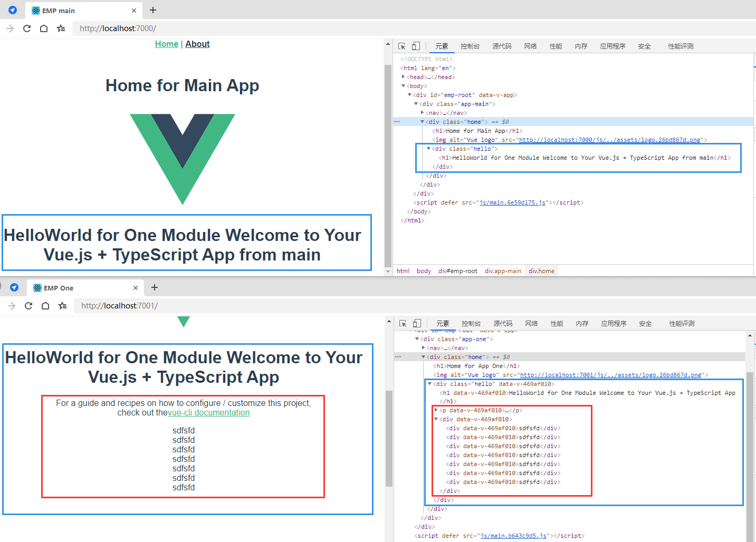Screen dimensions: 756x542
Task: Click address bar showing localhost:7000
Action: point(414,28)
